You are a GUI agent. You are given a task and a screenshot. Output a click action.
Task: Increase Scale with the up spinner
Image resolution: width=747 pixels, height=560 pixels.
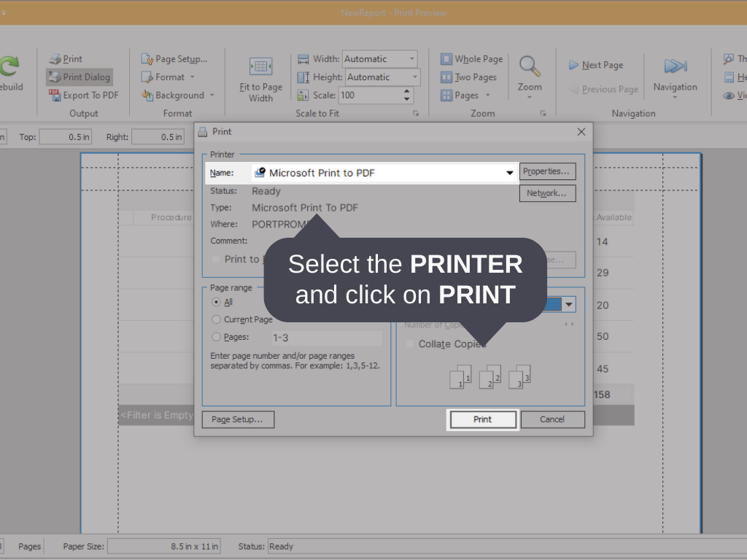click(406, 91)
